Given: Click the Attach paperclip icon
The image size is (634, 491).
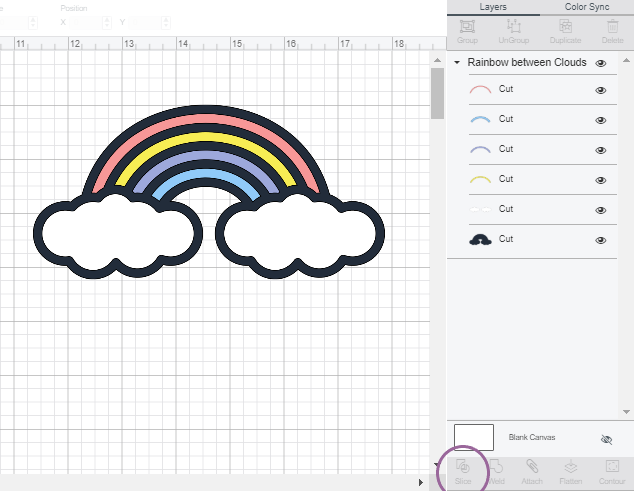Looking at the screenshot, I should click(x=532, y=467).
